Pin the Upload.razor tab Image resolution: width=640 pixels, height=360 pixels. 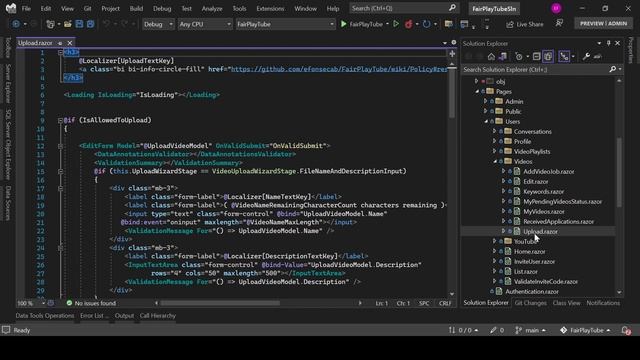coord(60,43)
